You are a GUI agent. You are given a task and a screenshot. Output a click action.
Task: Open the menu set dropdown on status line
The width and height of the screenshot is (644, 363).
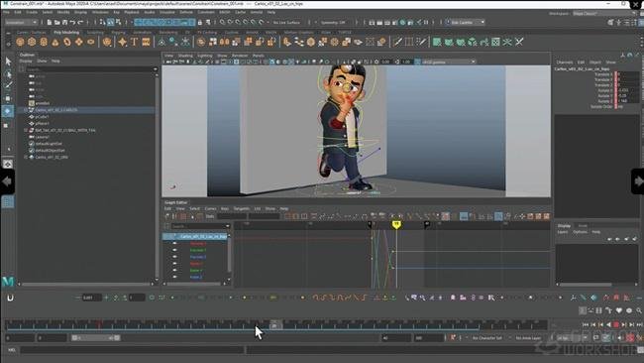point(22,22)
